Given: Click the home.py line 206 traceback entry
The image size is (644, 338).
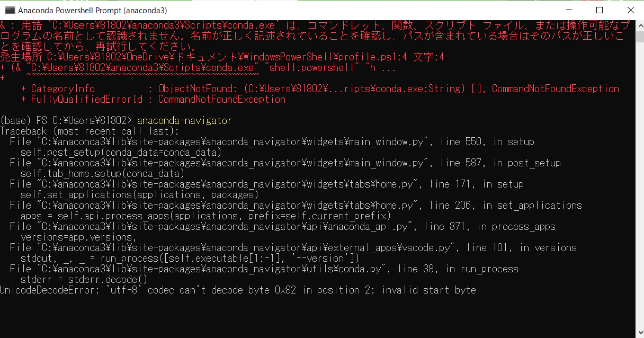Looking at the screenshot, I should click(x=296, y=205).
